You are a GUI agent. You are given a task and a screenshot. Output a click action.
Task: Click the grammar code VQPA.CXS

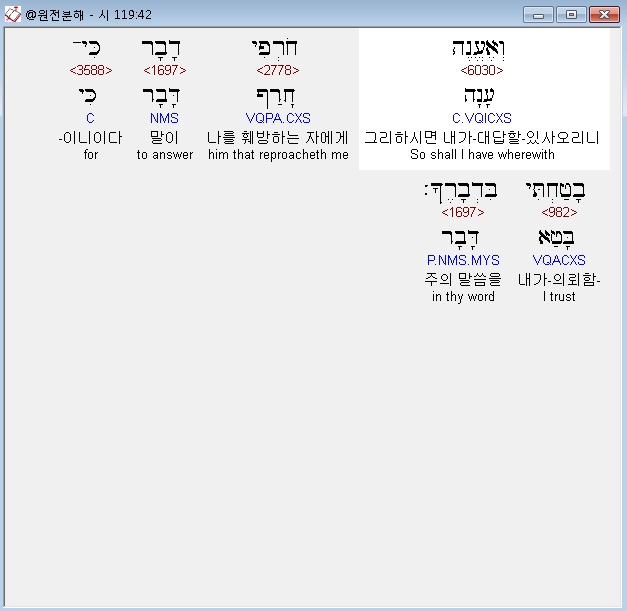[278, 118]
